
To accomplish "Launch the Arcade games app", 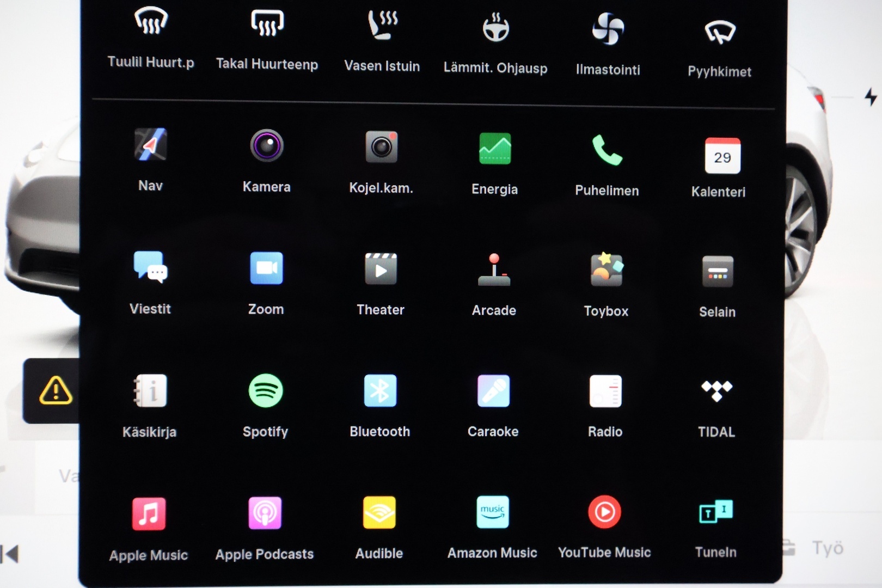I will tap(494, 269).
